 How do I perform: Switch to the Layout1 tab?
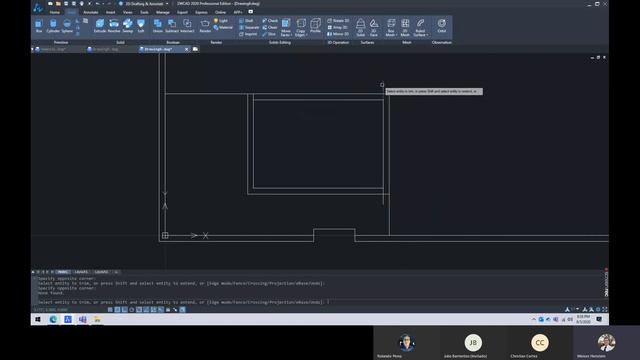coord(81,272)
